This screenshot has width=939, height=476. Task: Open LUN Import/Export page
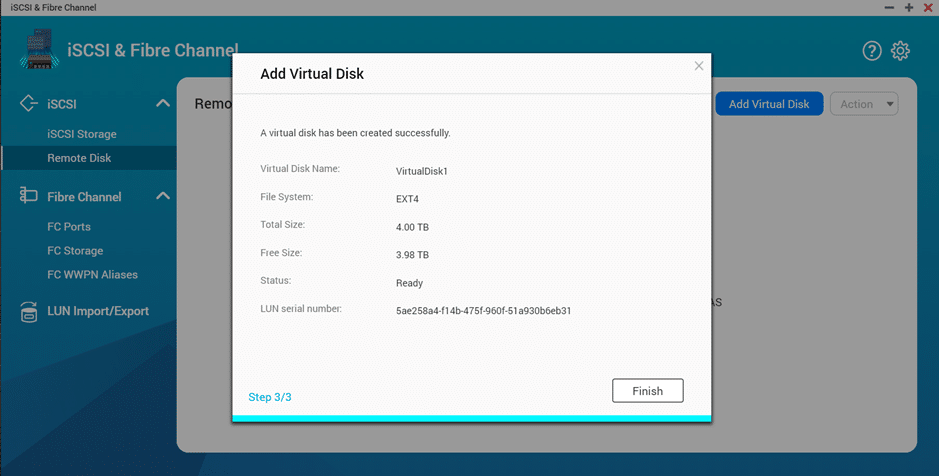click(98, 311)
